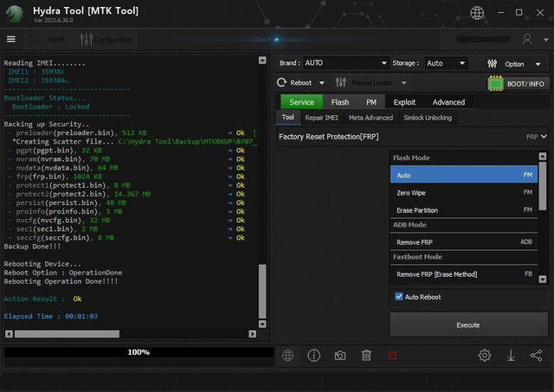Expand Factory Reset Protection FRP dropdown
Screen dimensions: 554x392
click(x=412, y=137)
